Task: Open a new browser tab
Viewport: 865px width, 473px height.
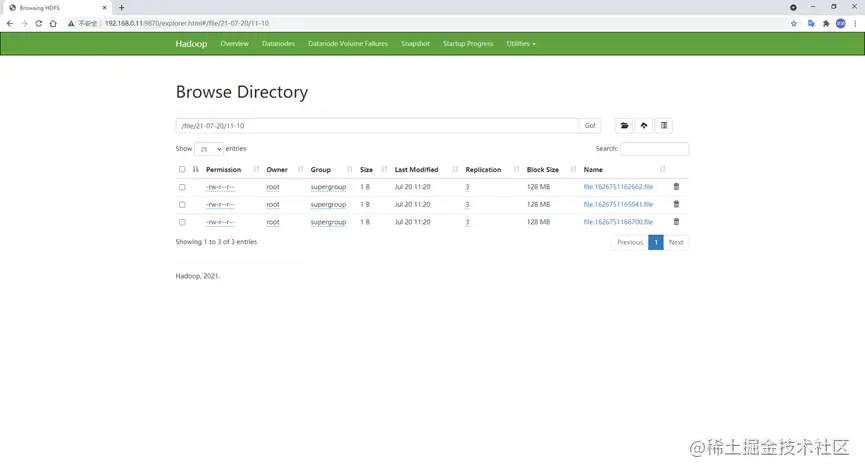Action: coord(121,8)
